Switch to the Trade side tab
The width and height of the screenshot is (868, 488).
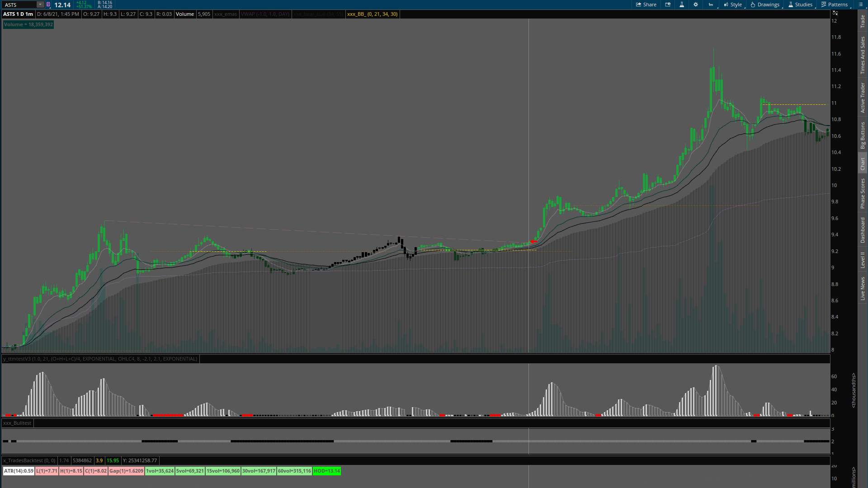(x=863, y=21)
